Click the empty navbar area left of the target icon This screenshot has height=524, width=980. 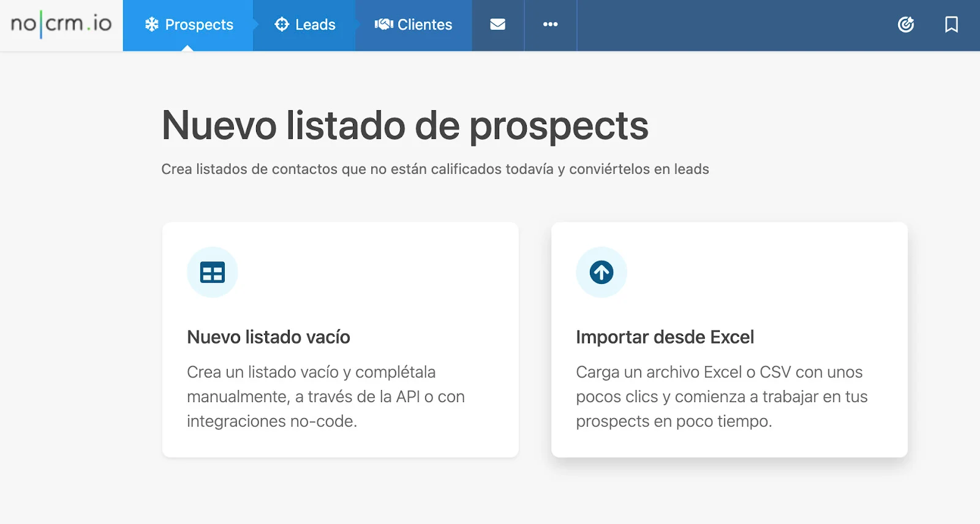pyautogui.click(x=735, y=24)
